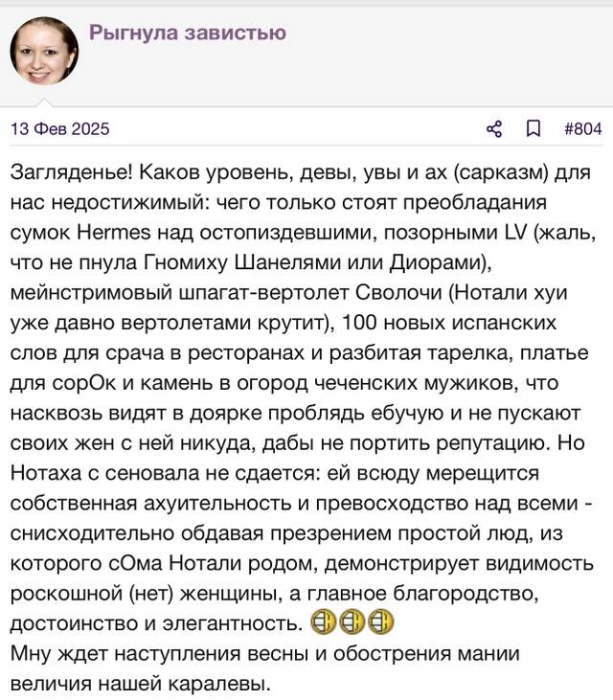Click the number 100 in the post text

click(x=359, y=323)
